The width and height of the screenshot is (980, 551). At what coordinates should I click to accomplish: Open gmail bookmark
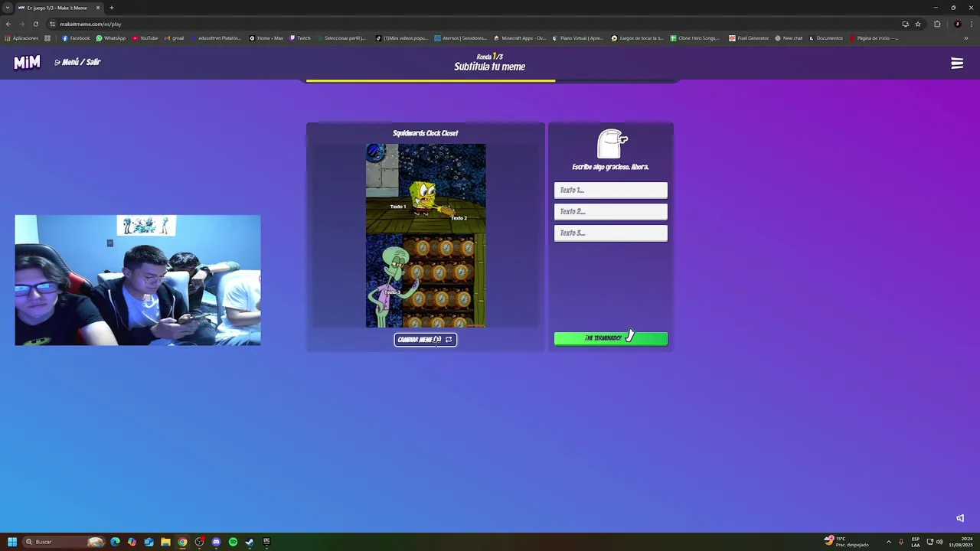point(175,38)
